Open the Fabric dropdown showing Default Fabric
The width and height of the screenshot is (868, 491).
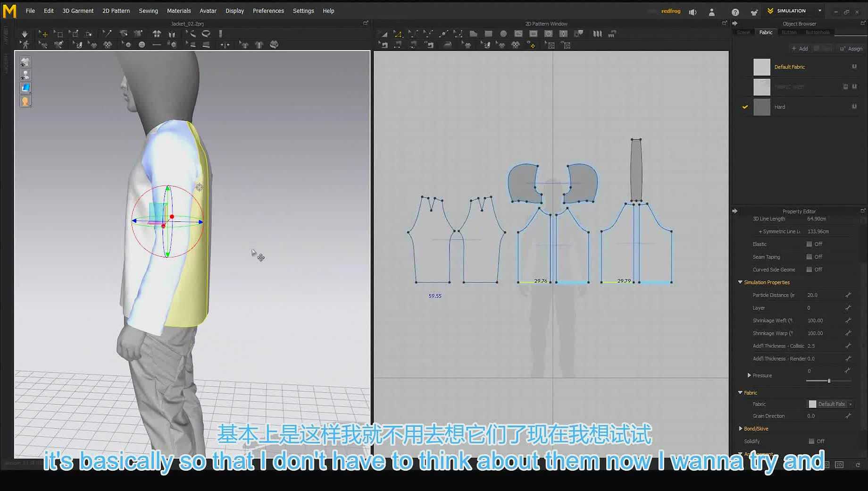[831, 404]
